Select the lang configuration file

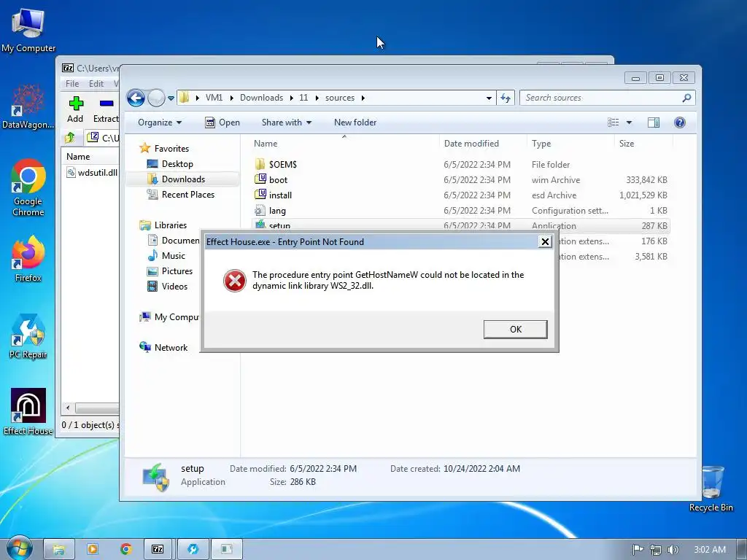(x=277, y=211)
